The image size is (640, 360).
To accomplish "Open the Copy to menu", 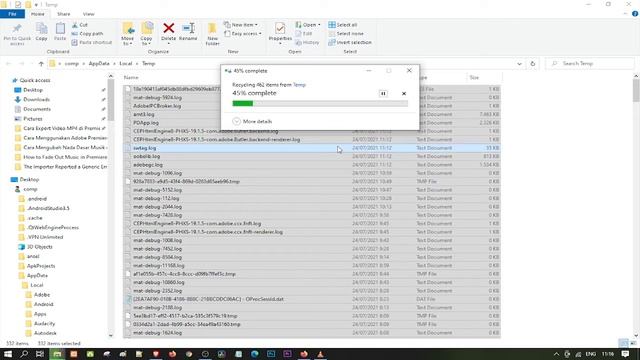I will point(147,33).
